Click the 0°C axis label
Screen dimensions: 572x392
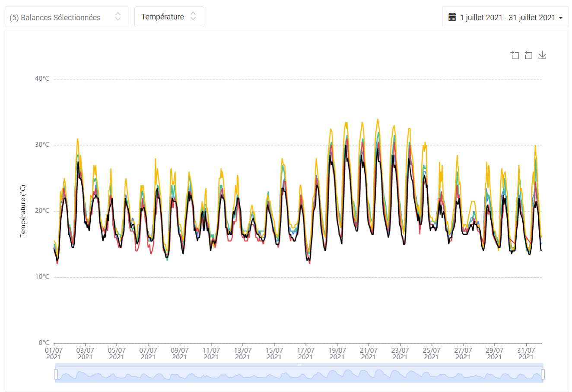click(44, 343)
